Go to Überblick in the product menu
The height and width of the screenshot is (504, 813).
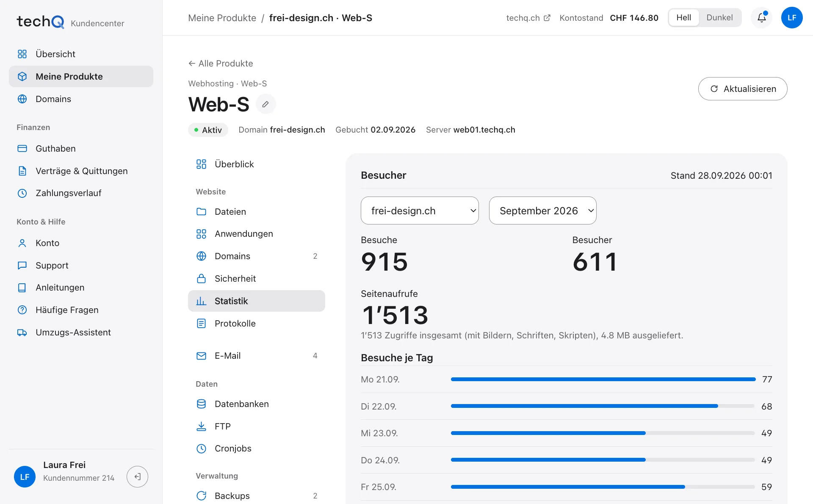(x=257, y=164)
